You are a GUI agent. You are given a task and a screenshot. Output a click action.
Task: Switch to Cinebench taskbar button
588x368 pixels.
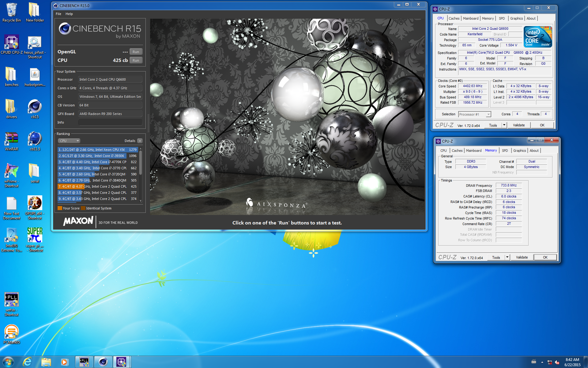tap(103, 362)
